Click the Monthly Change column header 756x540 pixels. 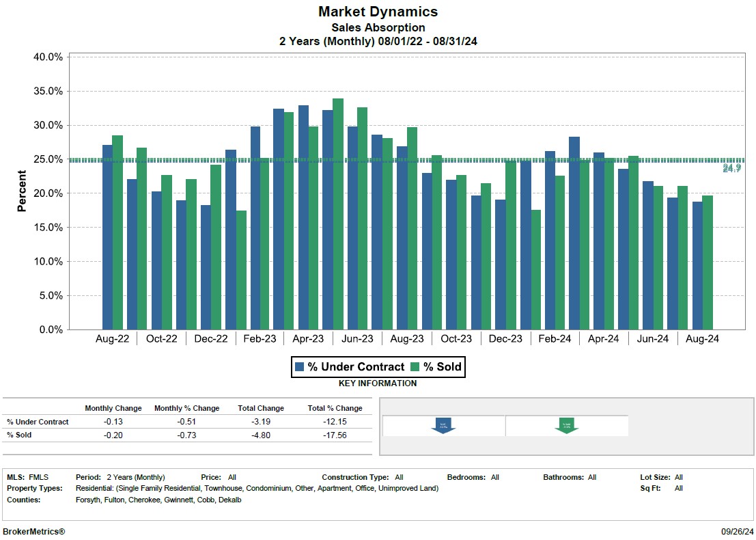[x=113, y=408]
